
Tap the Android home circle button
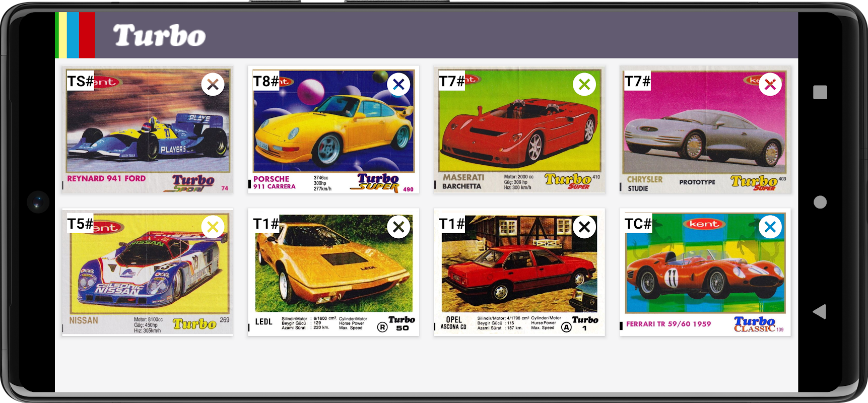820,202
